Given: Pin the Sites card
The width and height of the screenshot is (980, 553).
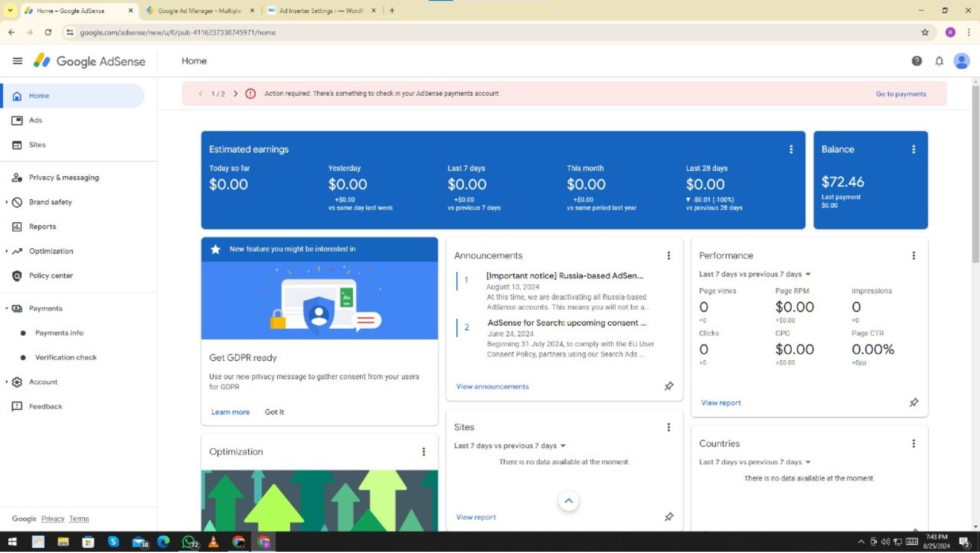Looking at the screenshot, I should point(669,517).
